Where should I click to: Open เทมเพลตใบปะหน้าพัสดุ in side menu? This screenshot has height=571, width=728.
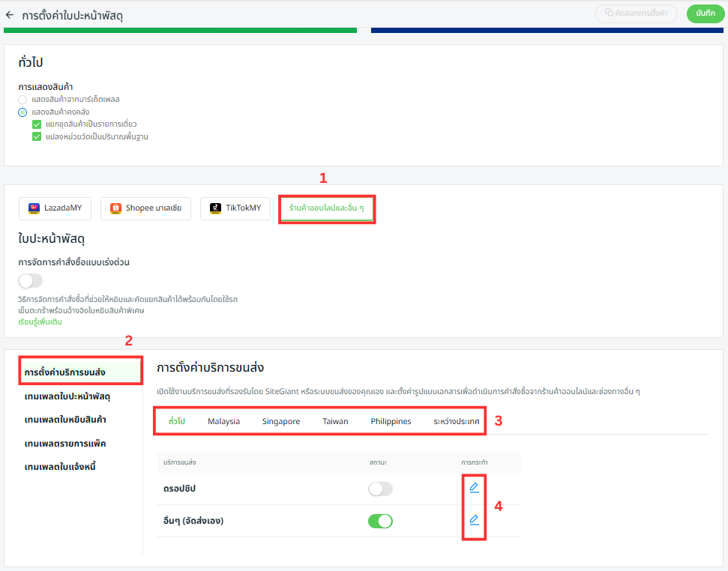[67, 396]
